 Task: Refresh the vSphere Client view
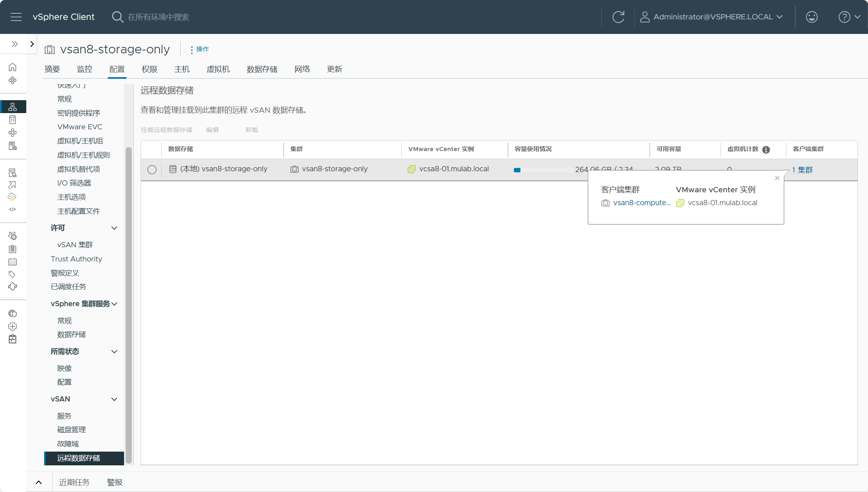(618, 17)
